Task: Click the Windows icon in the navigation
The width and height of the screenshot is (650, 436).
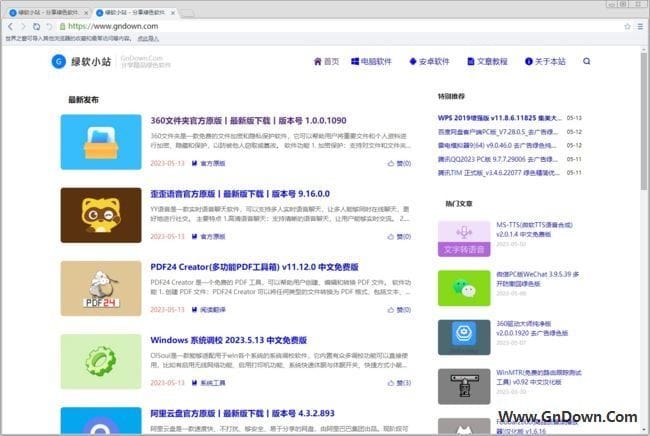Action: [x=355, y=61]
